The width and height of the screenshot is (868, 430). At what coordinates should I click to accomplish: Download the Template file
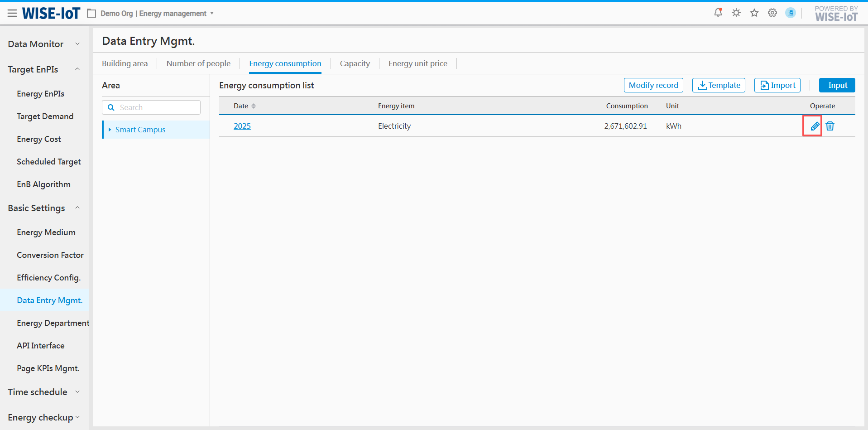[x=719, y=85]
